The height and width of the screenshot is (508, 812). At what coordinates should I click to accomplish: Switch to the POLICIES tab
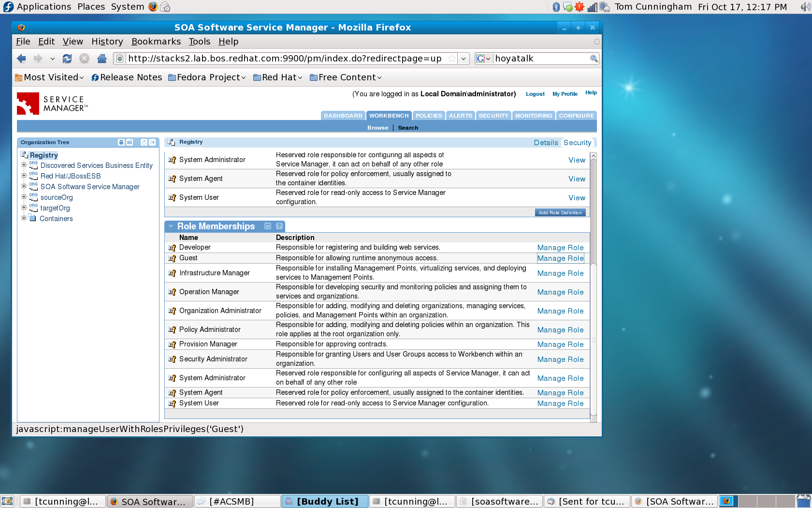[x=429, y=116]
